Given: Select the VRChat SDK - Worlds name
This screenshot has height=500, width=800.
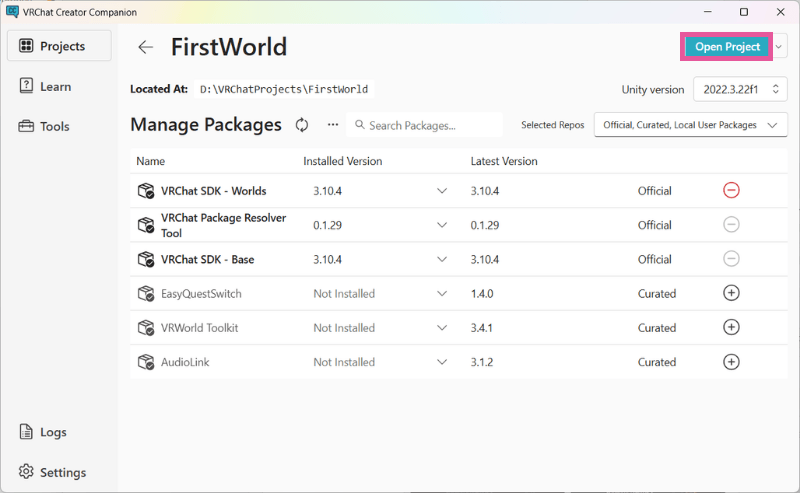Looking at the screenshot, I should (214, 191).
